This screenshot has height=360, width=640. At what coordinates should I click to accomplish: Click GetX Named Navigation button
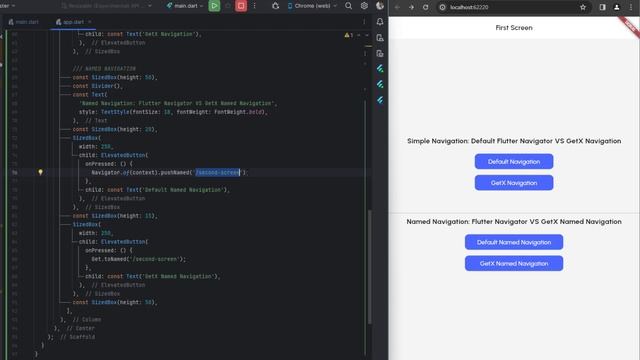click(x=514, y=263)
